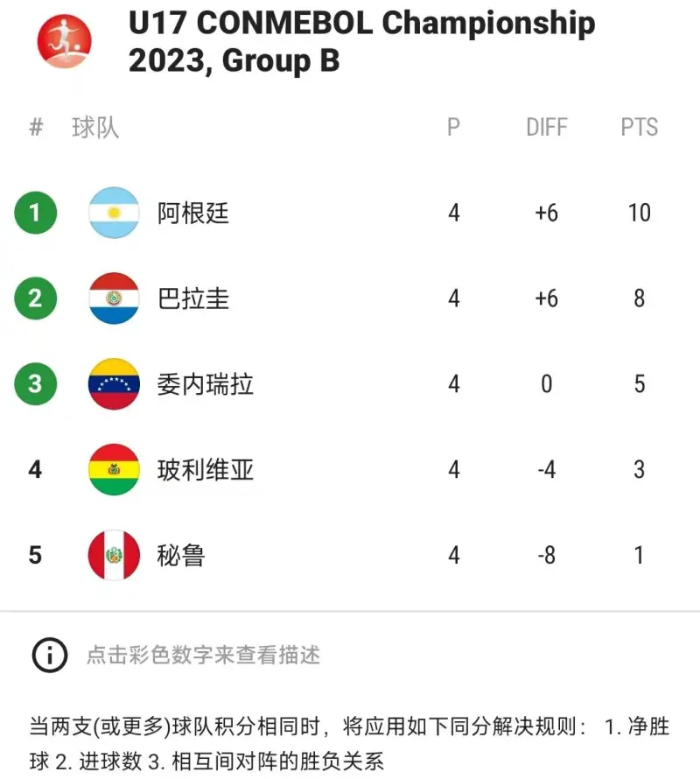Select the 玻利维亚 team name

(205, 470)
